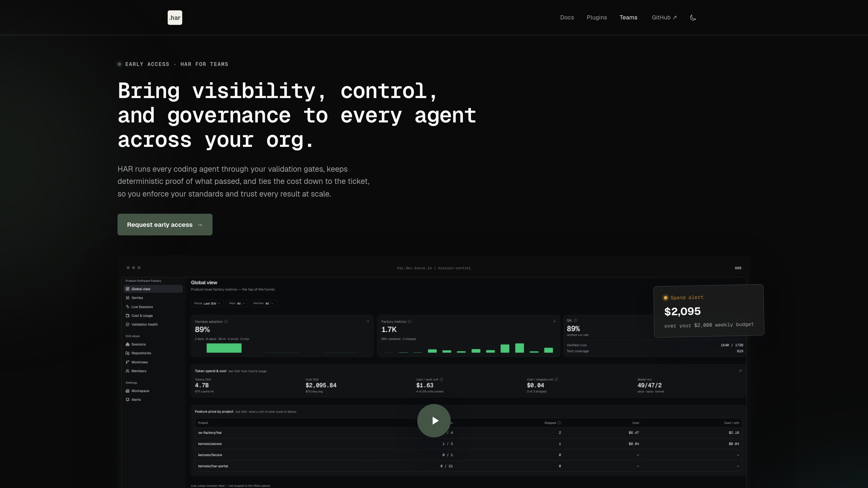
Task: Click the EARLY ACCESS · HAR FOR TEAMS label
Action: (177, 64)
